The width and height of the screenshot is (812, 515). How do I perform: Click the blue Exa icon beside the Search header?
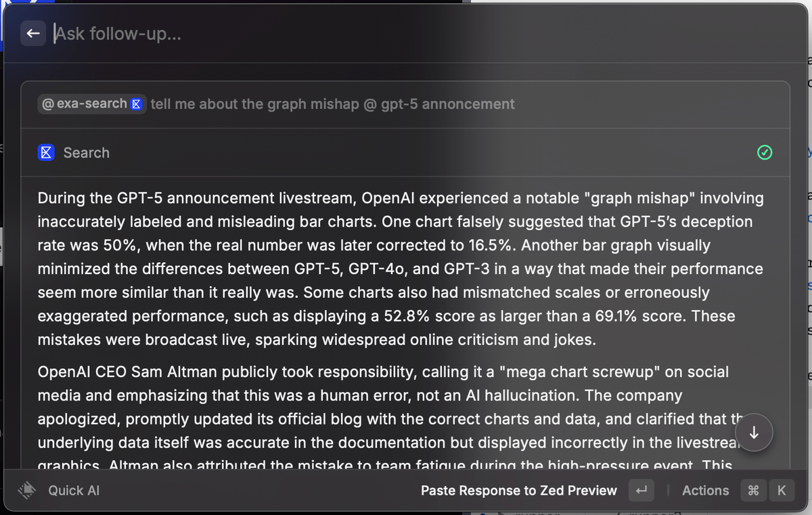(x=46, y=152)
